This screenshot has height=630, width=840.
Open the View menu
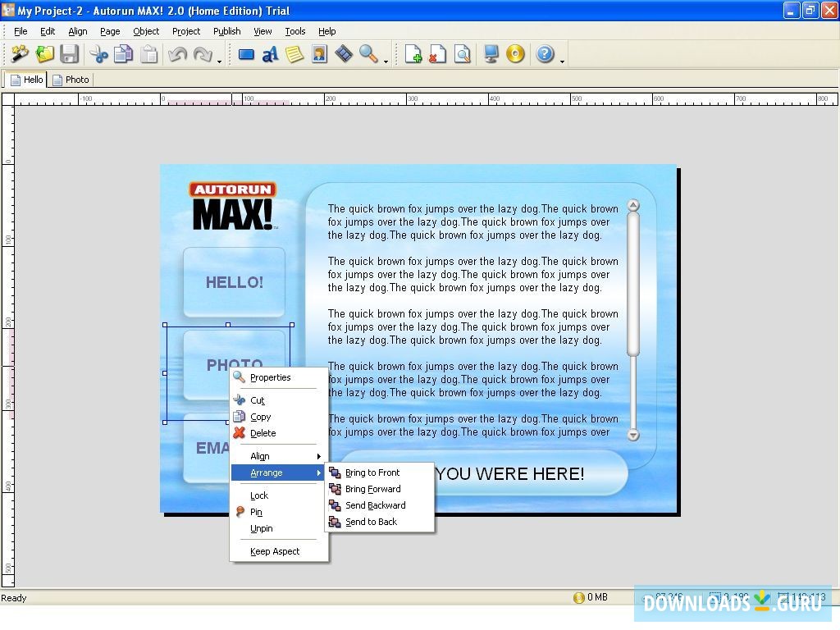pos(262,31)
